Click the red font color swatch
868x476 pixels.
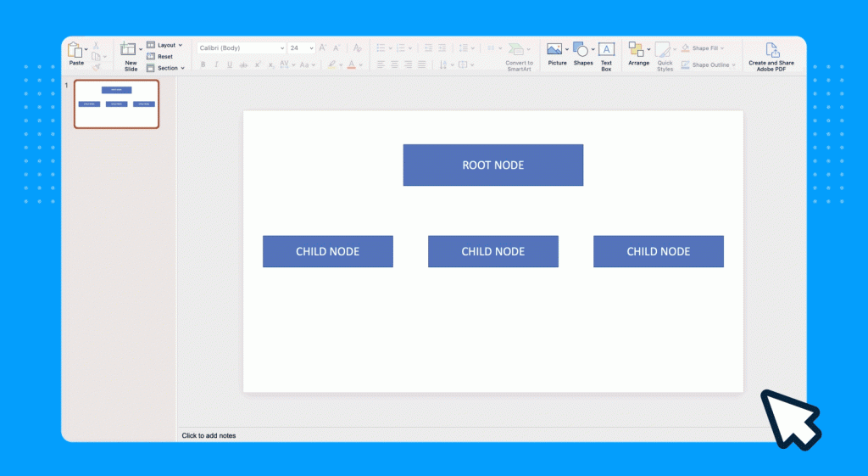pos(352,64)
